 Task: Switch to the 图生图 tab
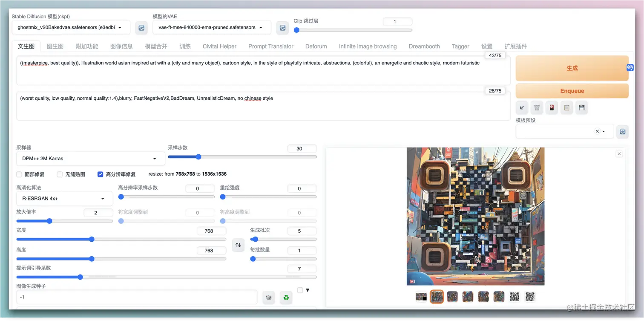55,46
